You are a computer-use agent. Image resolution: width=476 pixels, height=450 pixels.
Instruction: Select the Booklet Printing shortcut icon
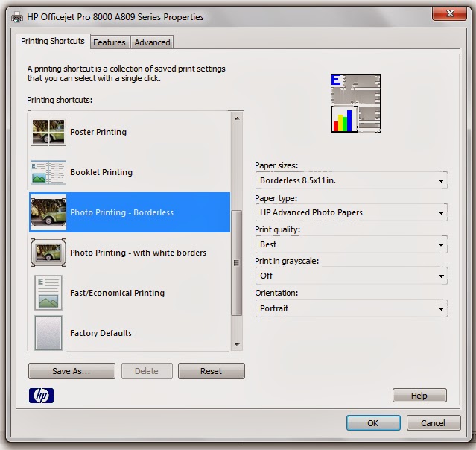click(48, 172)
